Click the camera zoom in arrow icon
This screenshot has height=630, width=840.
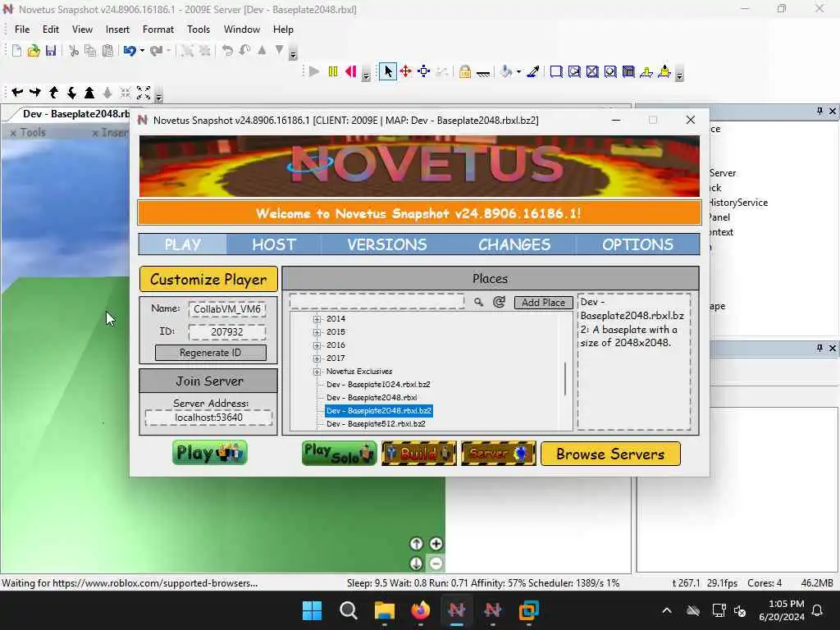[89, 93]
